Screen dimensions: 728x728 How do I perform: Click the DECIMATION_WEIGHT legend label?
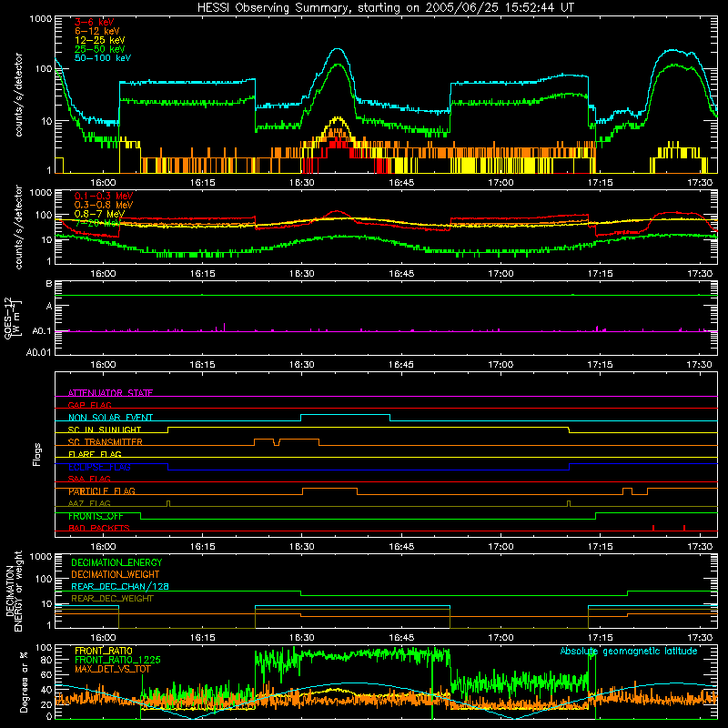[x=116, y=574]
